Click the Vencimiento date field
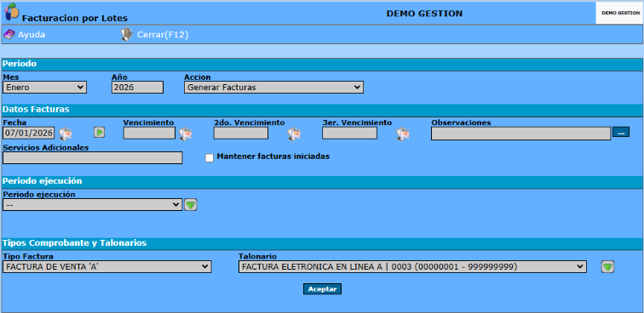The image size is (644, 313). click(x=150, y=133)
